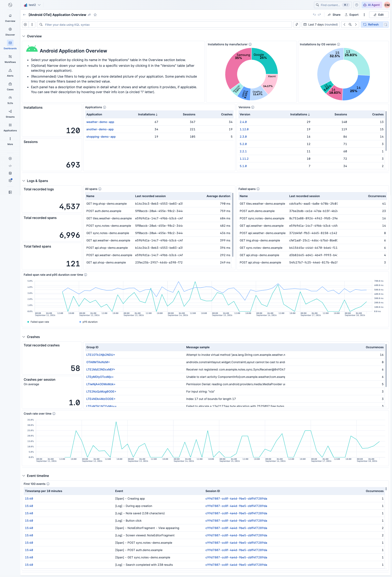Image resolution: width=392 pixels, height=577 pixels.
Task: Focus the KQL filter input
Action: 164,25
